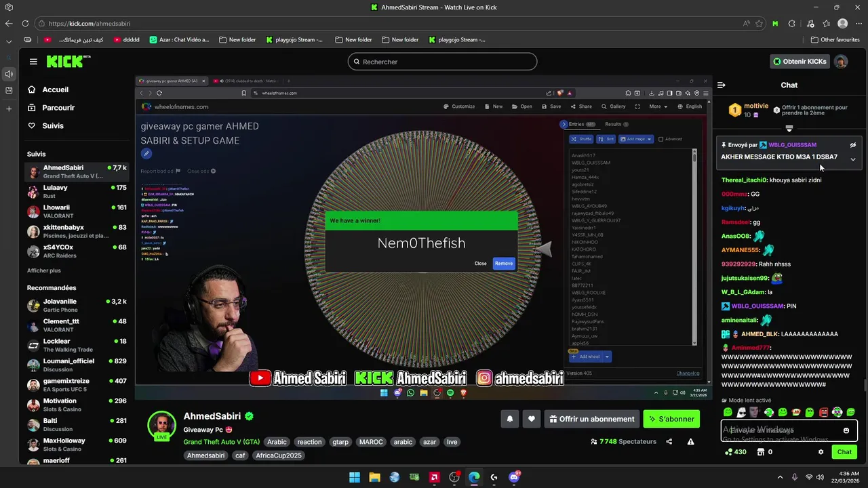Open recommended channel Jolavanille
Viewport: 868px width, 488px height.
[x=77, y=305]
